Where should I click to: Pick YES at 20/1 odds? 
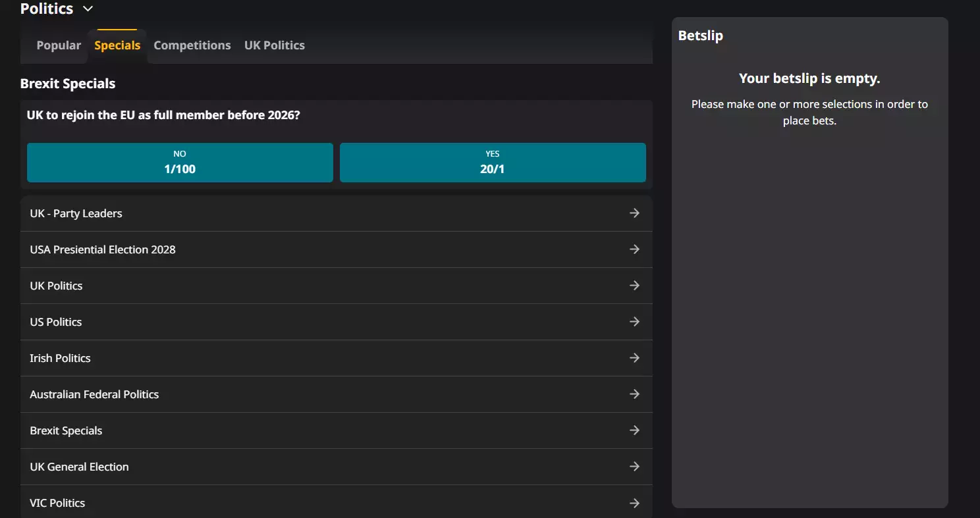click(493, 163)
